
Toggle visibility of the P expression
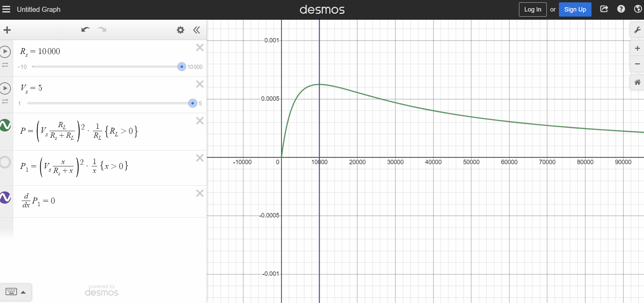point(5,125)
